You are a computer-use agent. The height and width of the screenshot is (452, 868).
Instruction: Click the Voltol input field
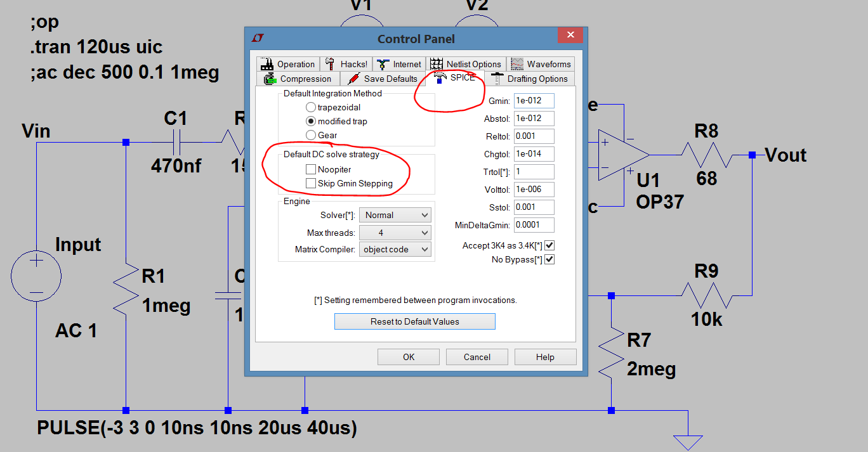pos(534,190)
